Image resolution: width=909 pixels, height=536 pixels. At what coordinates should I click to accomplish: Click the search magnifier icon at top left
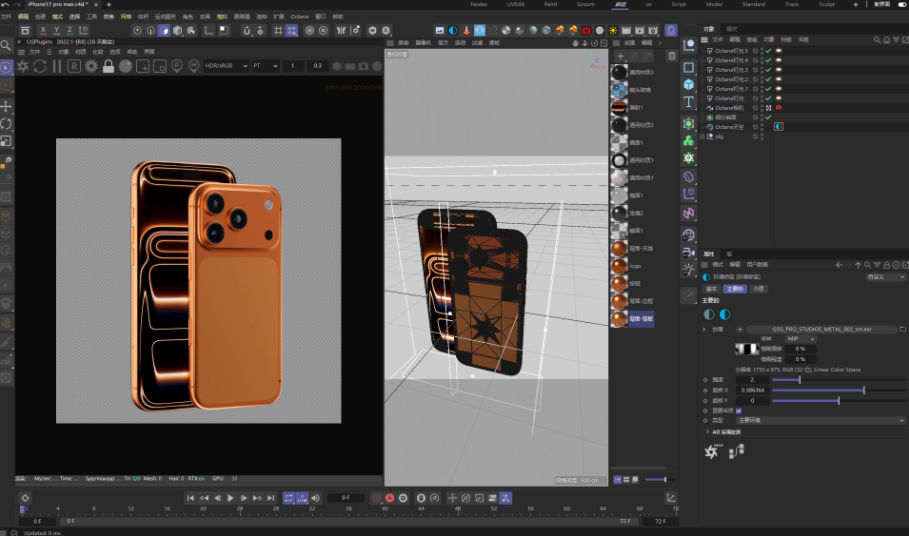coord(7,45)
